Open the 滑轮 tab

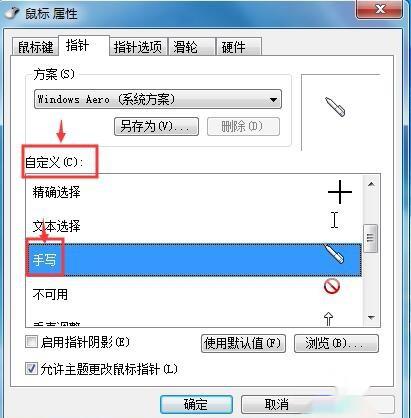[192, 47]
